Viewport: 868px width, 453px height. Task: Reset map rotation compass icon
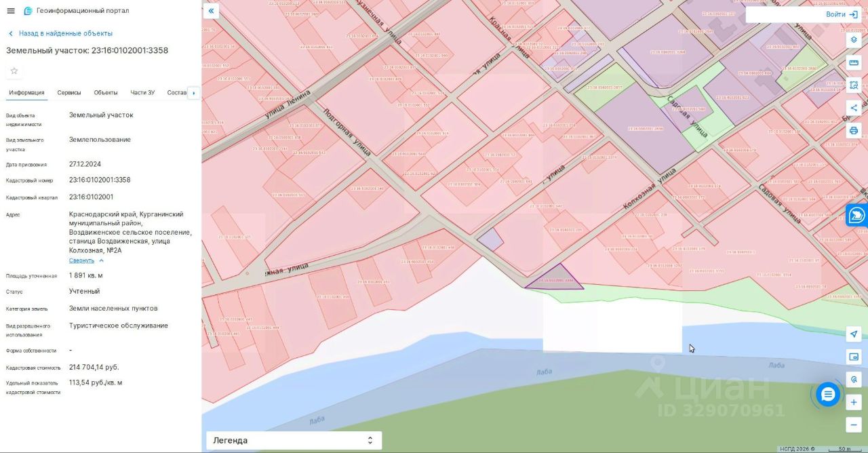coord(854,380)
